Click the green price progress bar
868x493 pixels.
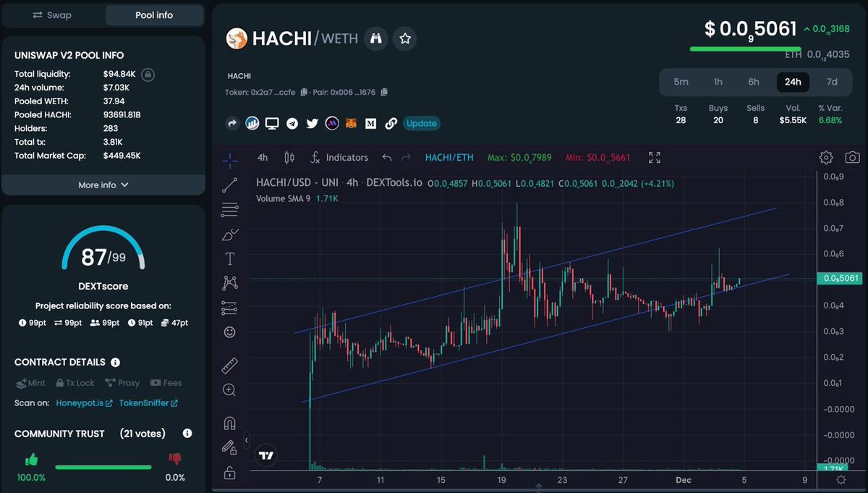(745, 49)
